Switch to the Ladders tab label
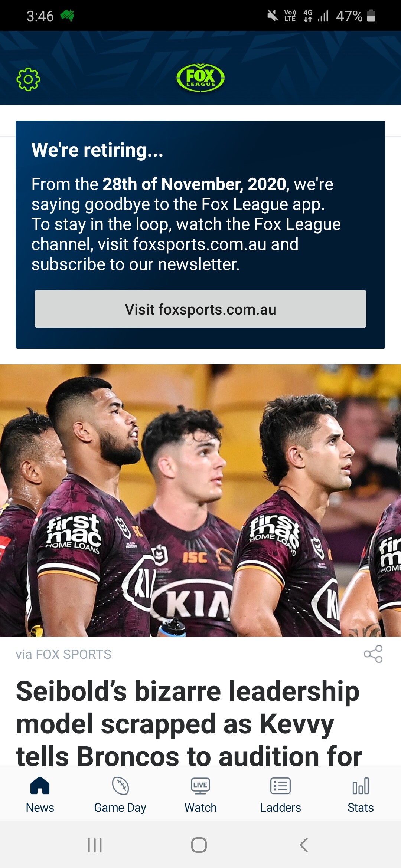 [x=280, y=808]
